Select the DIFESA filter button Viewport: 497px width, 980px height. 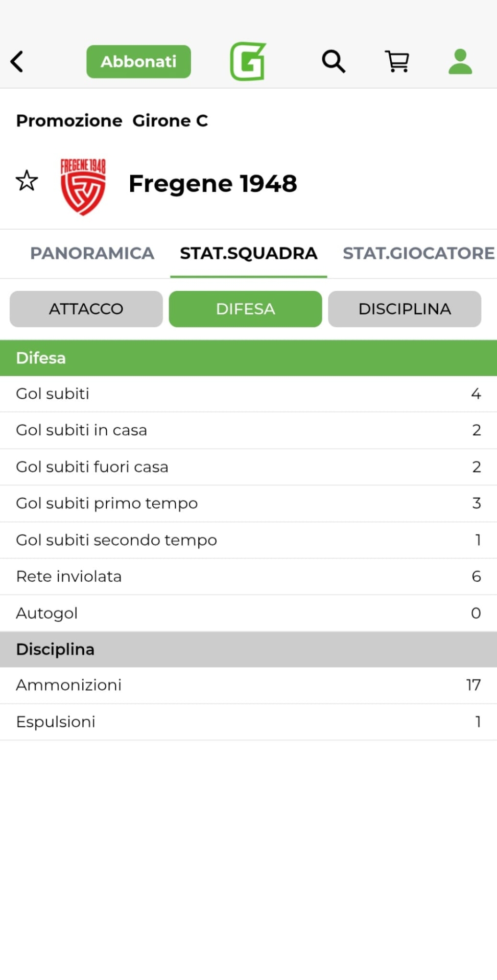click(245, 309)
